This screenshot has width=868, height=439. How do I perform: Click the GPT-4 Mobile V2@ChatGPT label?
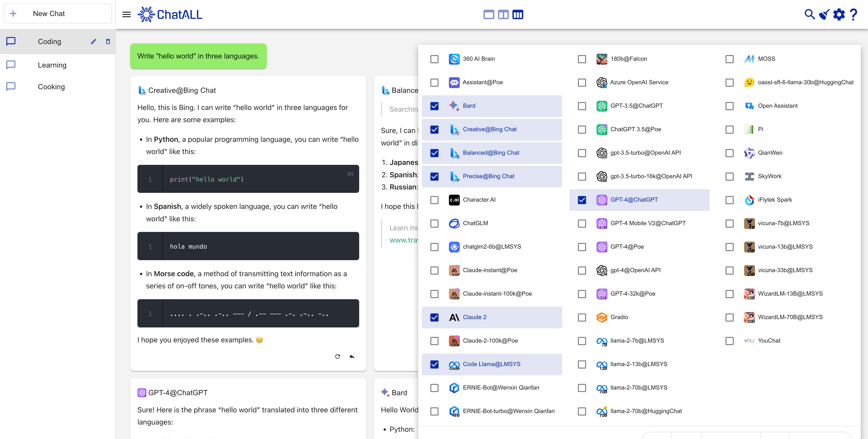click(x=648, y=223)
